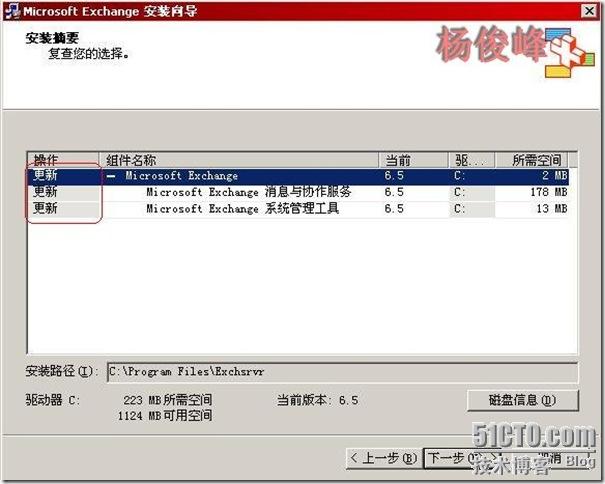Screen dimensions: 605x484
Task: Select the Microsoft Exchange 消息与协作服务 row
Action: (x=298, y=192)
